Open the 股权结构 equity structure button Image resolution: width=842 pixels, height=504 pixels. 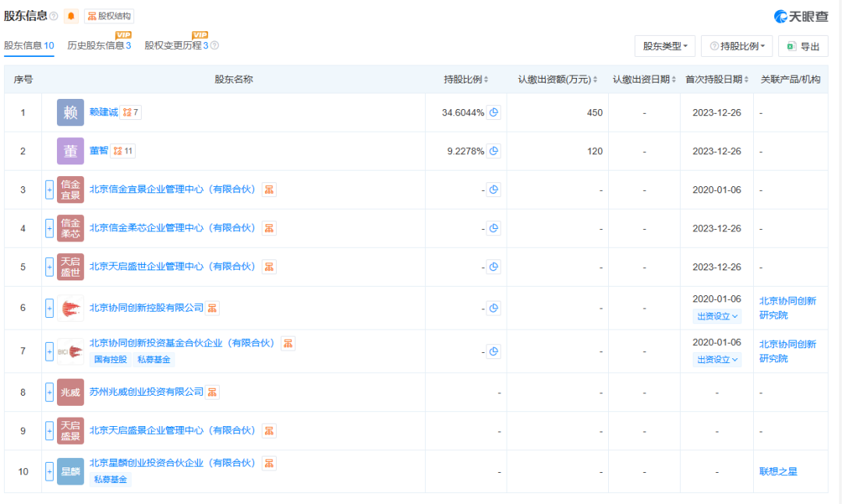pyautogui.click(x=109, y=16)
